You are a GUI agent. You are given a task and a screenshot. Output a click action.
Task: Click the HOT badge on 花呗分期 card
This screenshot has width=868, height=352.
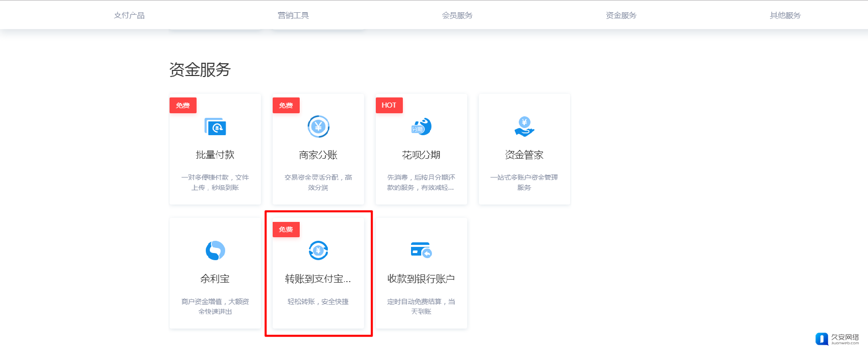[x=389, y=105]
